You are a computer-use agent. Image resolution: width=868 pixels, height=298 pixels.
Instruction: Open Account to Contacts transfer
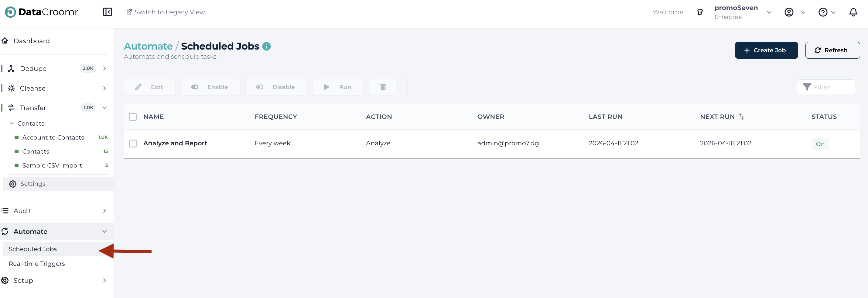tap(53, 137)
